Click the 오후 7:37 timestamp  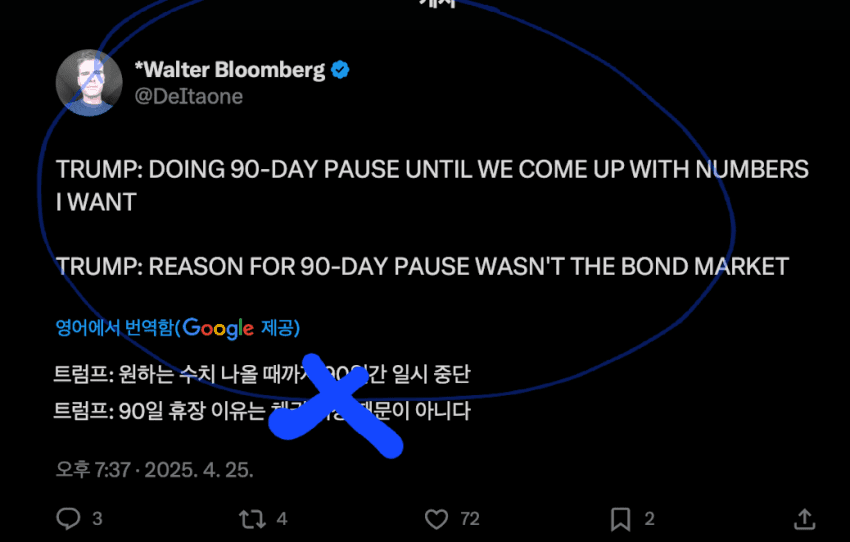pyautogui.click(x=93, y=469)
